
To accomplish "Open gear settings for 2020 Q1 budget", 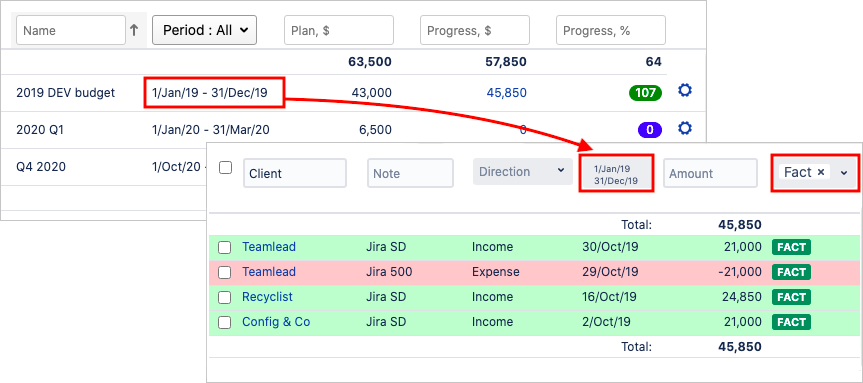I will [x=685, y=129].
